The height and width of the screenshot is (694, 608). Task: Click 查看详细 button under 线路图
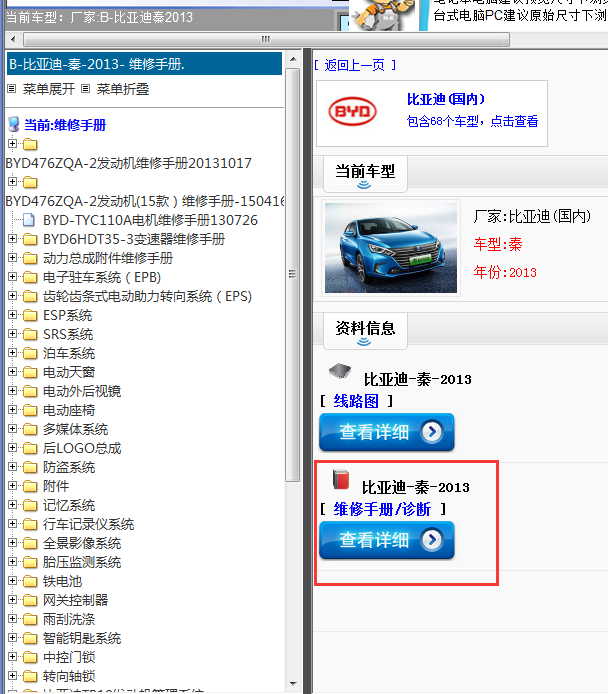pyautogui.click(x=387, y=432)
